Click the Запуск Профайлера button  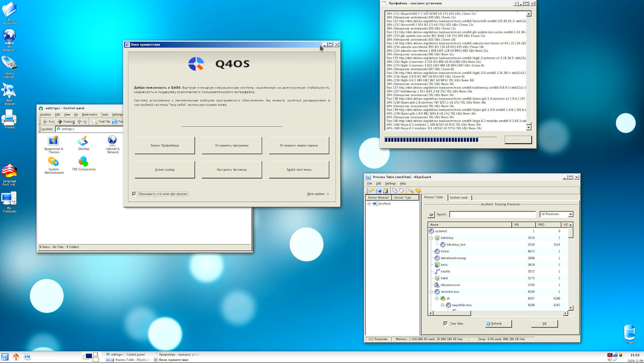pyautogui.click(x=164, y=146)
